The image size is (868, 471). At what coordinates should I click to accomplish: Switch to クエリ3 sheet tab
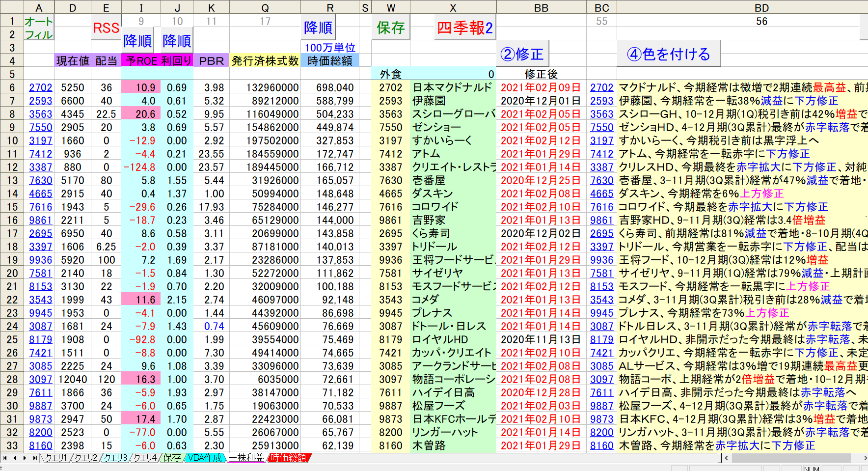[x=116, y=458]
